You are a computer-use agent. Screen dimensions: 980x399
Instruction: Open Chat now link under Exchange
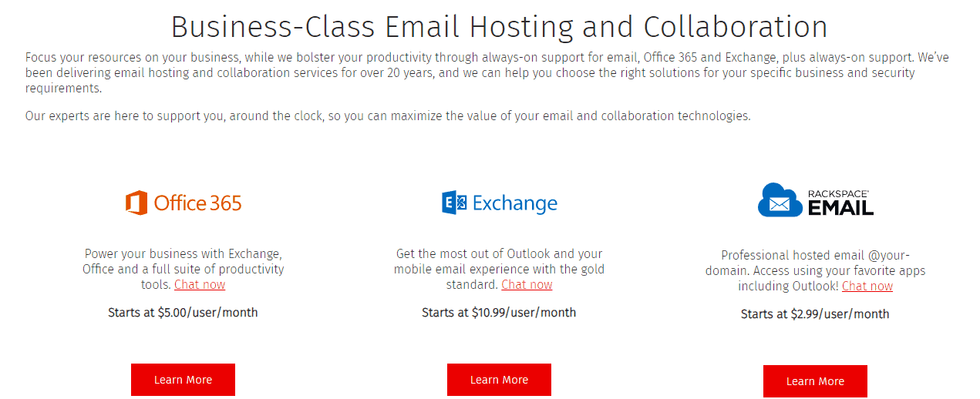click(527, 285)
